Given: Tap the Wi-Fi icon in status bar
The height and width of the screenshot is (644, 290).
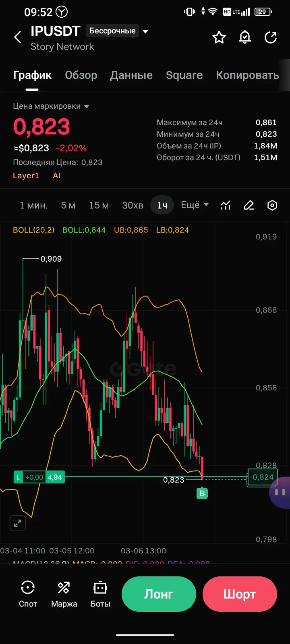Looking at the screenshot, I should click(x=213, y=12).
